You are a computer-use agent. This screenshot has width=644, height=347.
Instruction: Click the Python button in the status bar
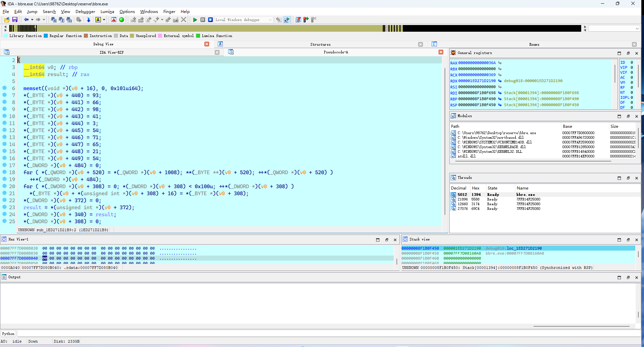[8, 334]
